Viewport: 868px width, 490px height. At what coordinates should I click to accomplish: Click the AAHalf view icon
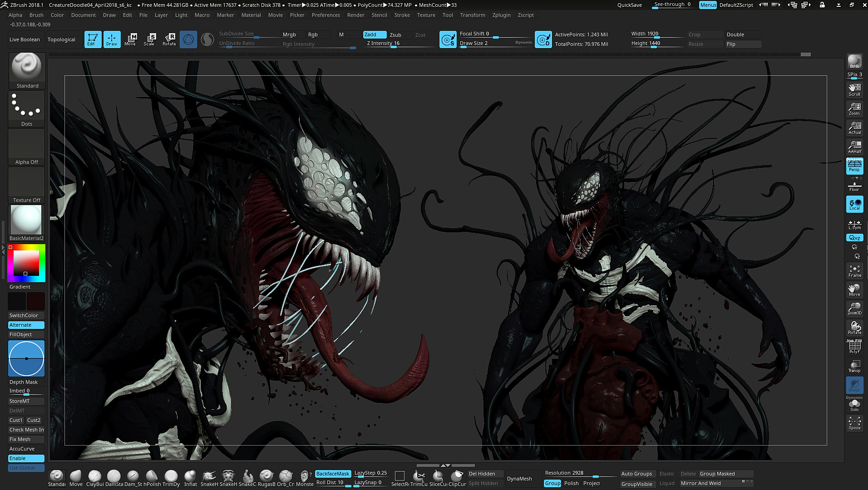[x=854, y=146]
